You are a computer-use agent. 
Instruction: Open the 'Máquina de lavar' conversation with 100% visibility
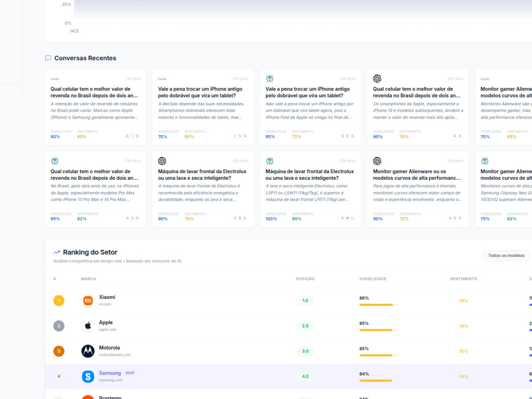click(310, 174)
